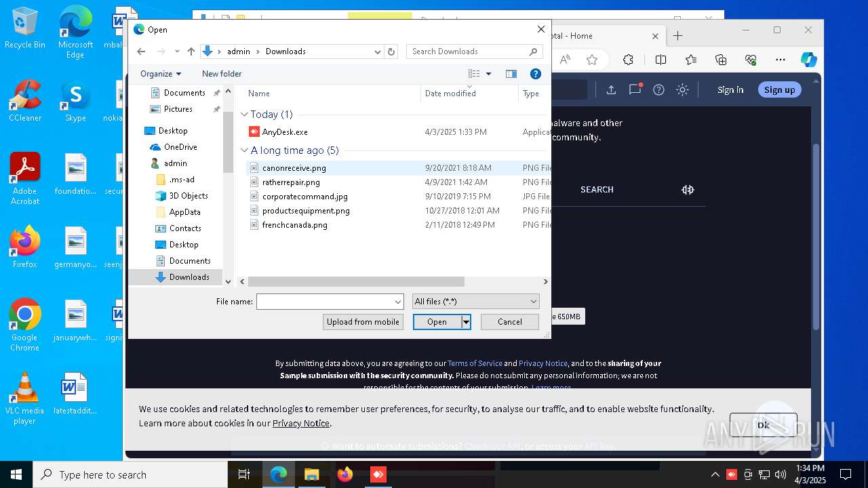Click Sign up button on VirusTotal
The width and height of the screenshot is (868, 488).
click(x=780, y=90)
